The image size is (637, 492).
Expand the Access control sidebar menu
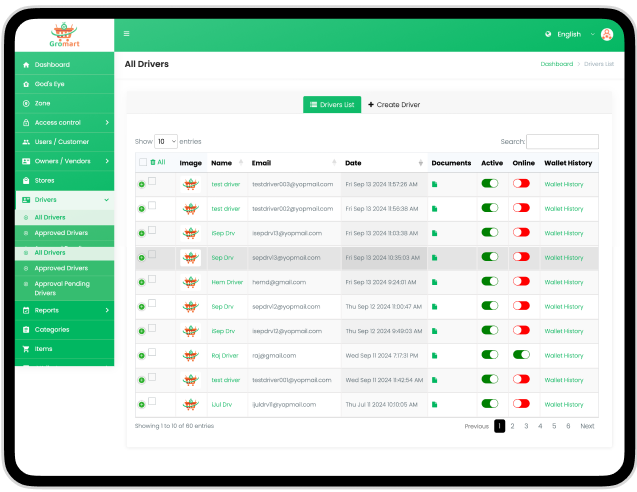64,123
